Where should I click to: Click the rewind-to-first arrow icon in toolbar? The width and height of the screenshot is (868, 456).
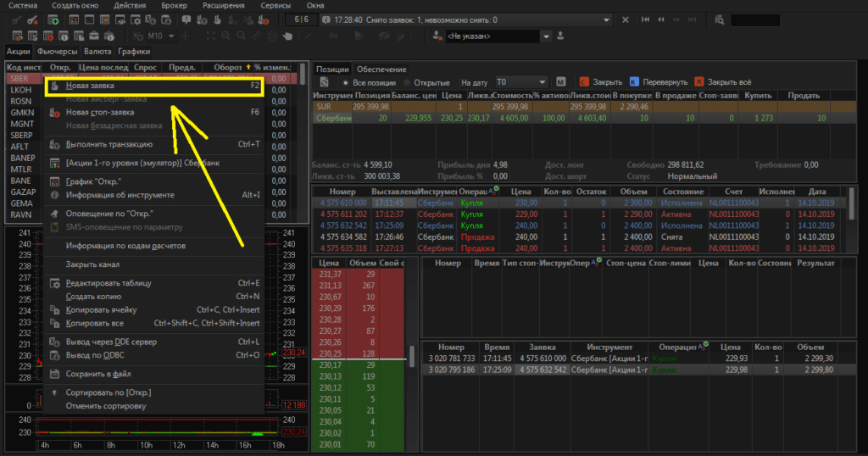tap(646, 19)
